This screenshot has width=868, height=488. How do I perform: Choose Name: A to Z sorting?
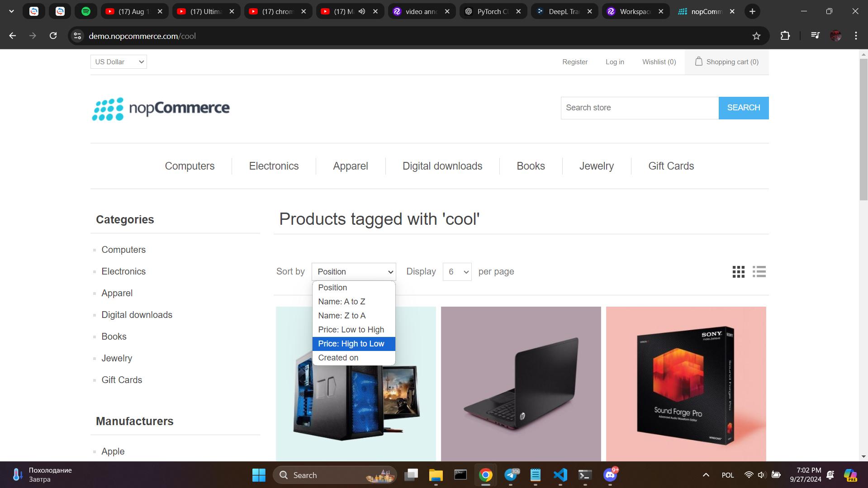[x=354, y=302]
